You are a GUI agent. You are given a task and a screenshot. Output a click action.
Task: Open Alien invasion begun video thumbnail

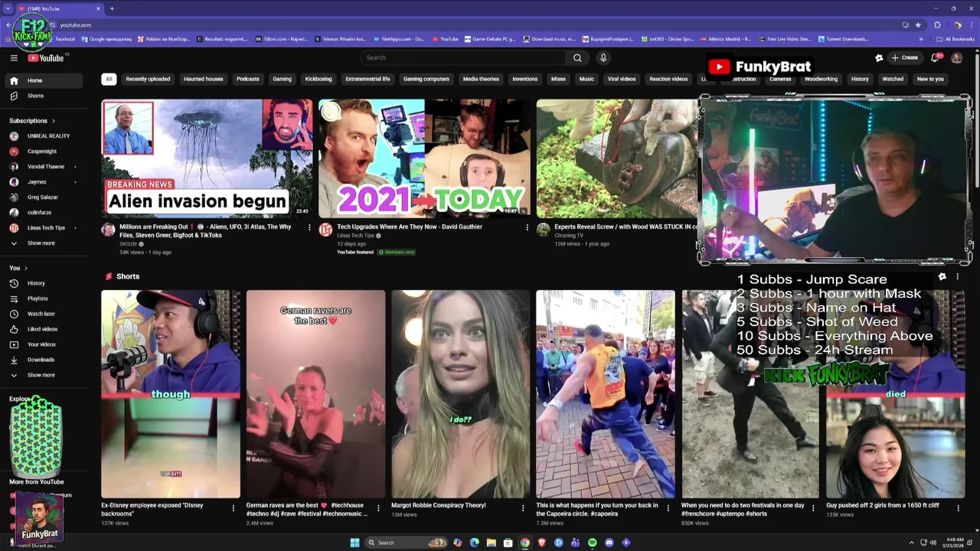point(207,158)
